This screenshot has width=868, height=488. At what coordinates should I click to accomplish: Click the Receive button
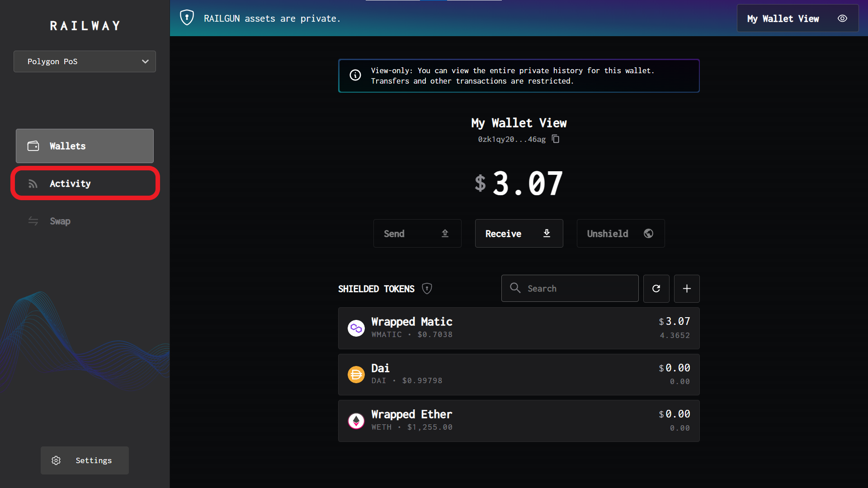click(519, 234)
